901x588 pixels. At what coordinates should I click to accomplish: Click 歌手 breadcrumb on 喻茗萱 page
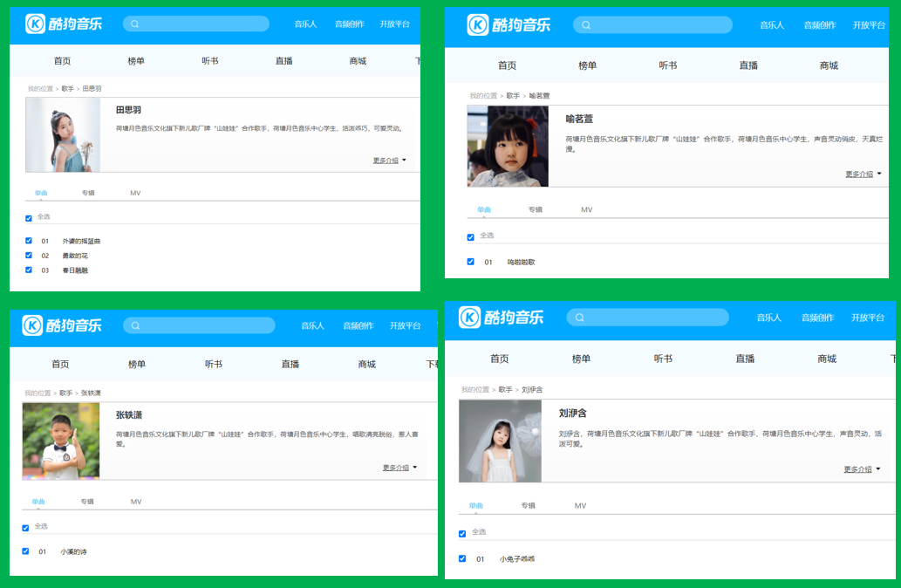(x=513, y=95)
